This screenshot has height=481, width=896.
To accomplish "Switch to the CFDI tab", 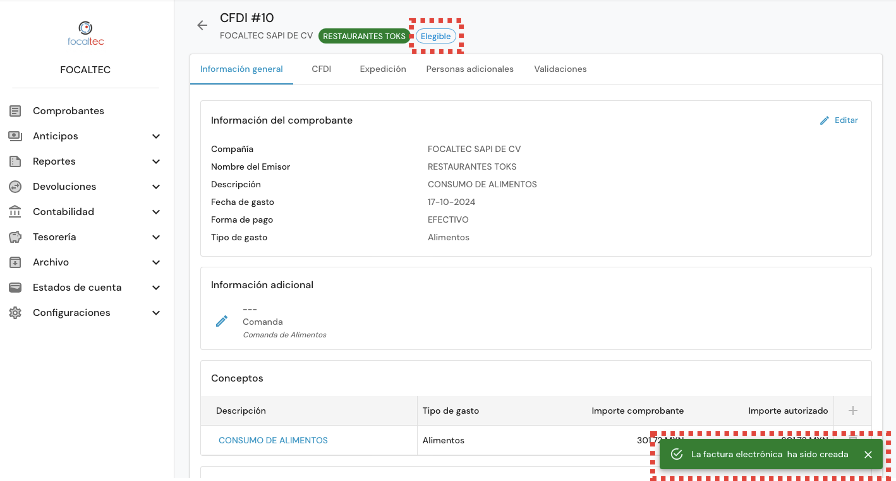I will point(321,69).
